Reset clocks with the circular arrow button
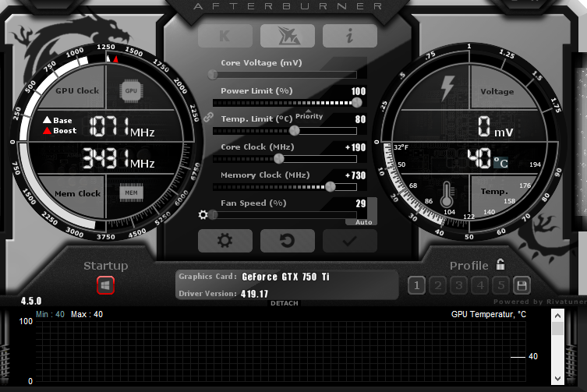The width and height of the screenshot is (587, 392). 287,240
